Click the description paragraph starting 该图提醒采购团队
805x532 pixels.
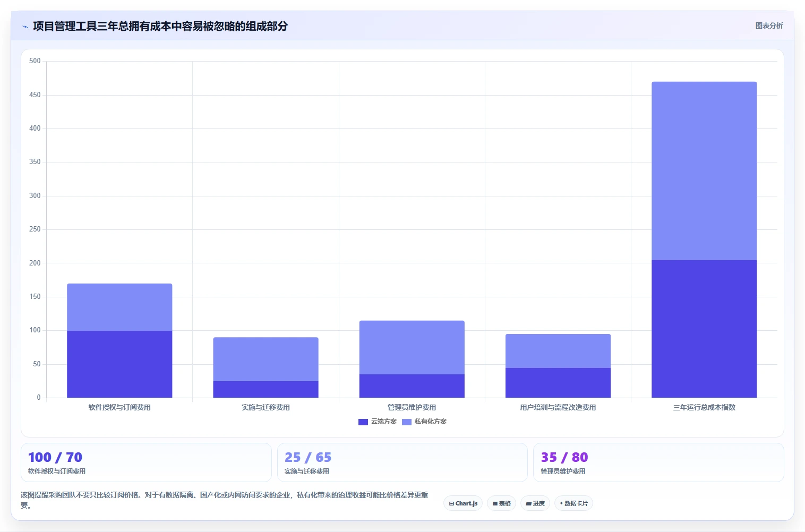click(225, 500)
